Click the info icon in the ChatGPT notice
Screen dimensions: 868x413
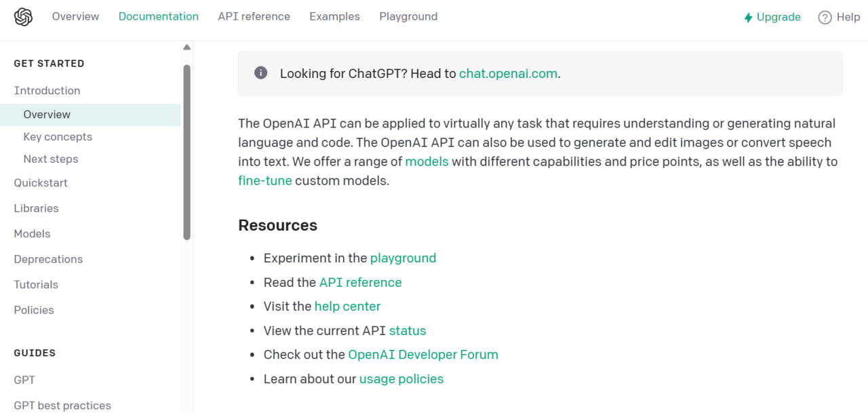(260, 72)
